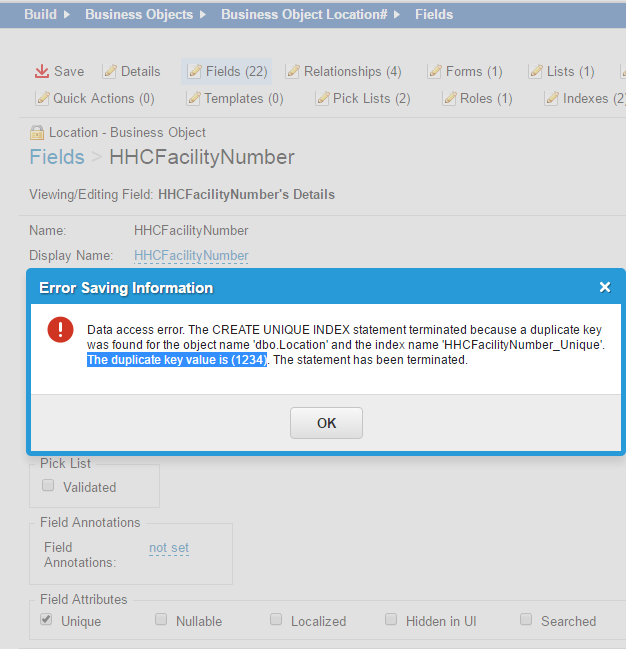The width and height of the screenshot is (626, 649).
Task: Expand the Business Objects breadcrumb arrow
Action: (x=203, y=15)
